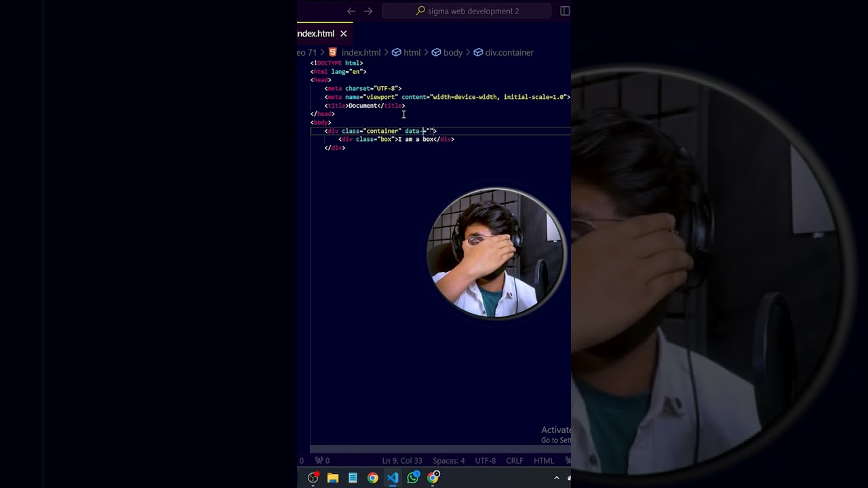Open OBS Studio from the taskbar
This screenshot has height=488, width=868.
[313, 478]
